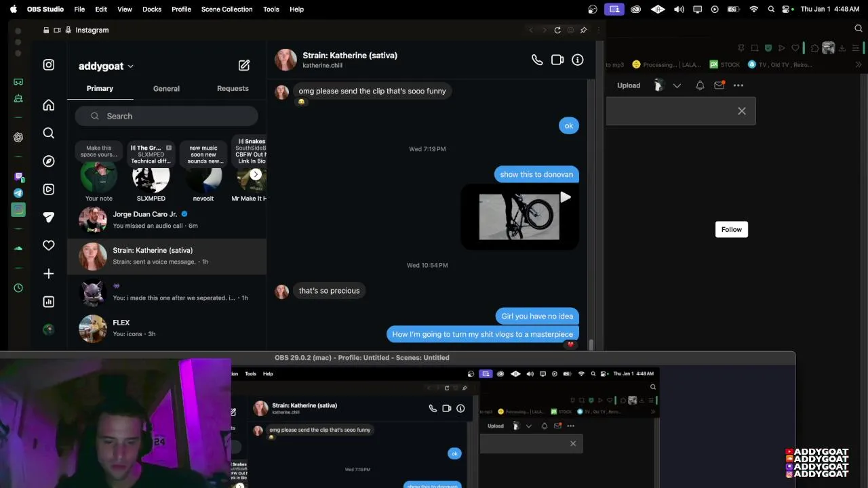Reload the Instagram sidebar panel
The height and width of the screenshot is (488, 868).
[x=557, y=30]
